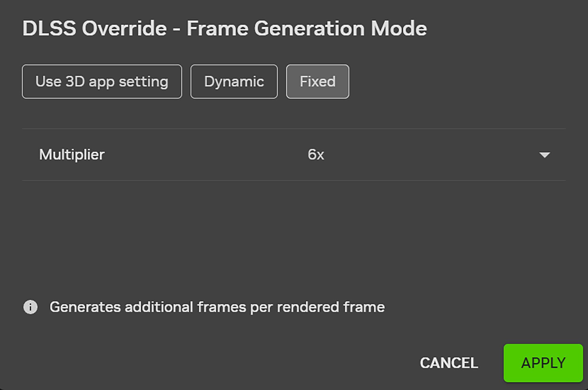Confirm the override with Apply
Image resolution: width=588 pixels, height=390 pixels.
click(543, 363)
